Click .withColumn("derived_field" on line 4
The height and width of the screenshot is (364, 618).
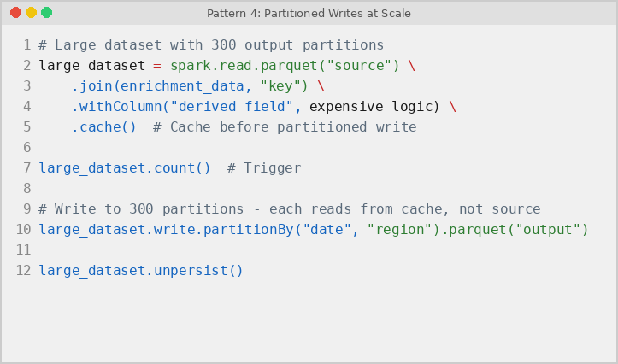[182, 106]
